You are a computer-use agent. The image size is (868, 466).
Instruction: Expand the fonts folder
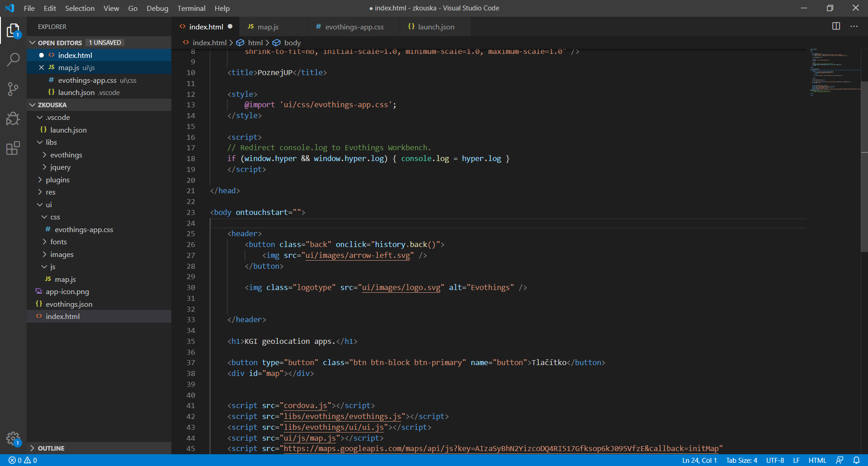point(44,242)
